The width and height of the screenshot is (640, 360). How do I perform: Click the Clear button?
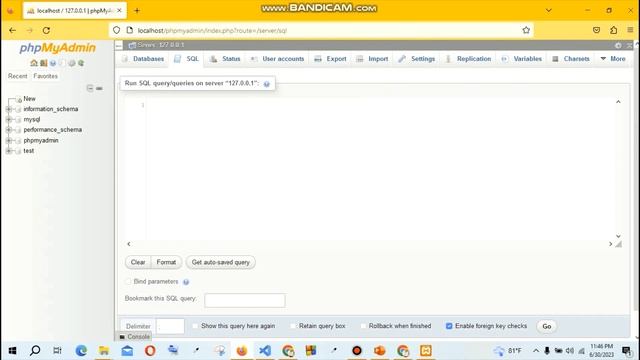(138, 262)
